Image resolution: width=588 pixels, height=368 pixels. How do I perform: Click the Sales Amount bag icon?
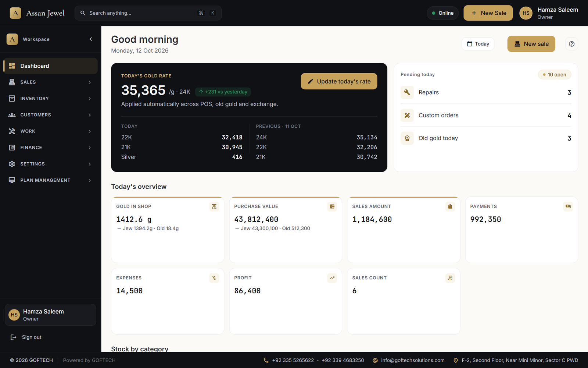pos(450,206)
